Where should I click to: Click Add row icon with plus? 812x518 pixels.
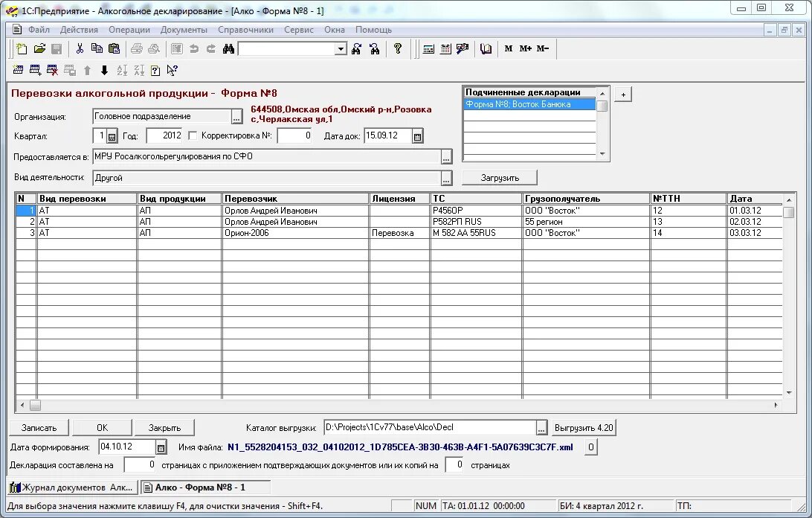click(35, 70)
